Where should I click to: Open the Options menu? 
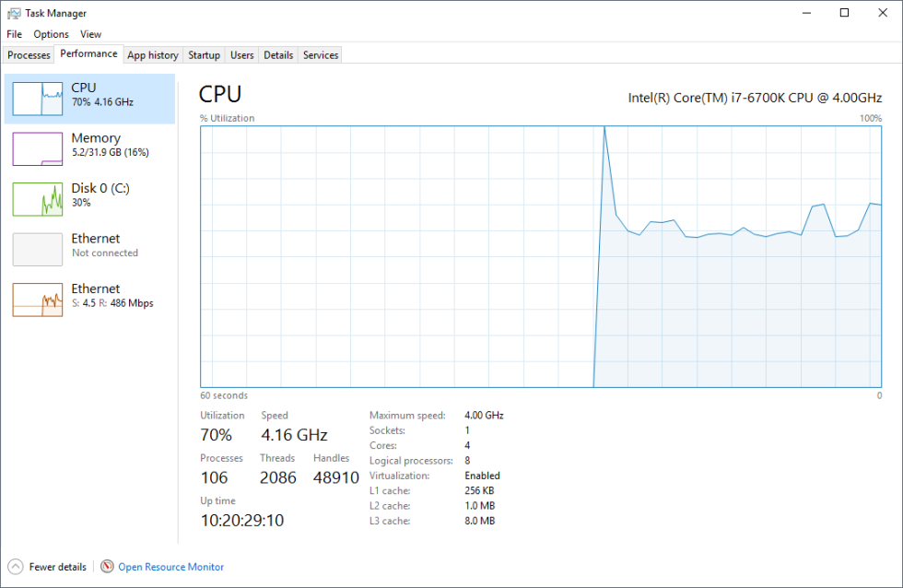[51, 34]
